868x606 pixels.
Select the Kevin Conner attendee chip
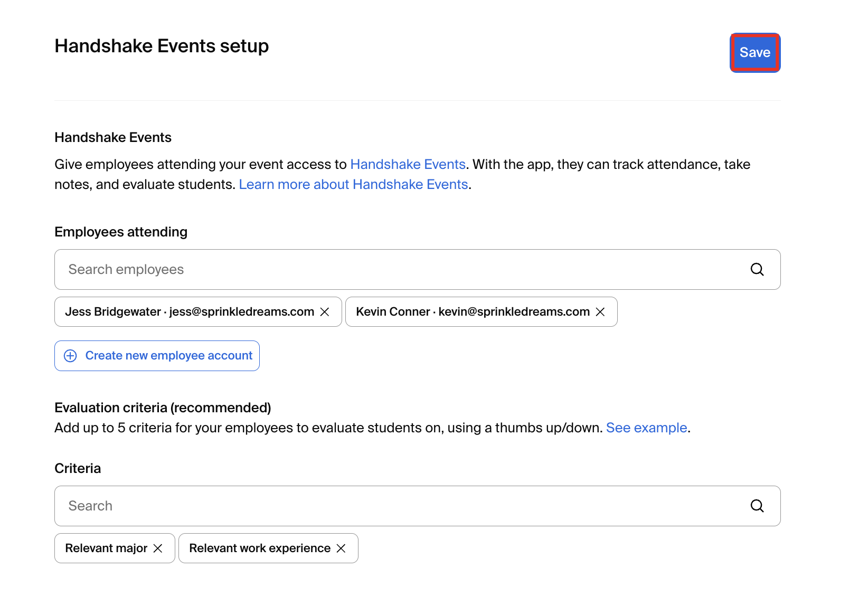pos(465,311)
